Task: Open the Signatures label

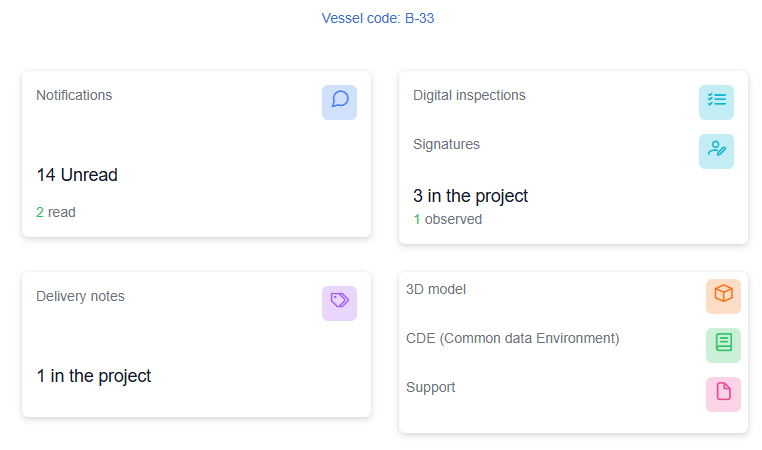Action: point(446,144)
